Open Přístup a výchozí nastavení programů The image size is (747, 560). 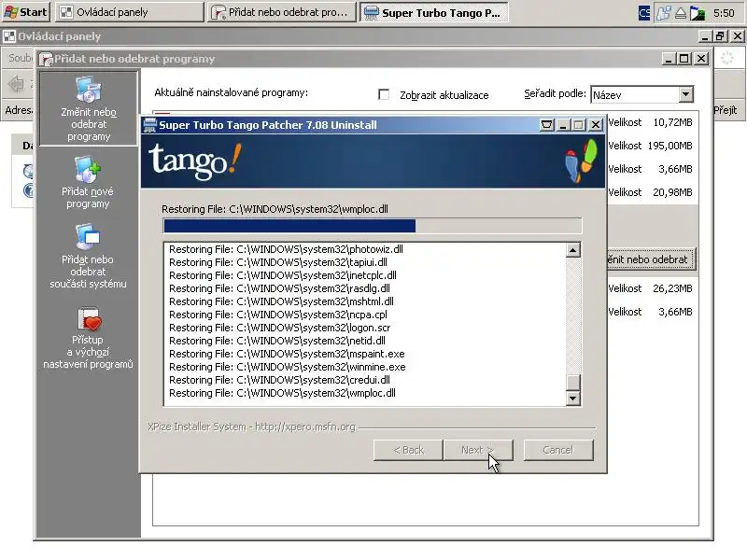tap(88, 339)
